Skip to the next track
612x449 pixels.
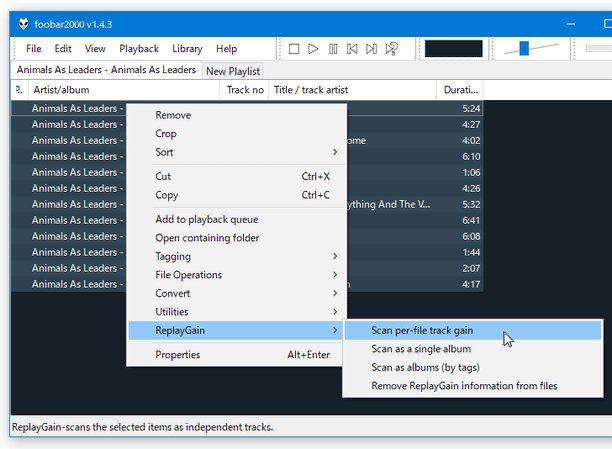pos(371,49)
